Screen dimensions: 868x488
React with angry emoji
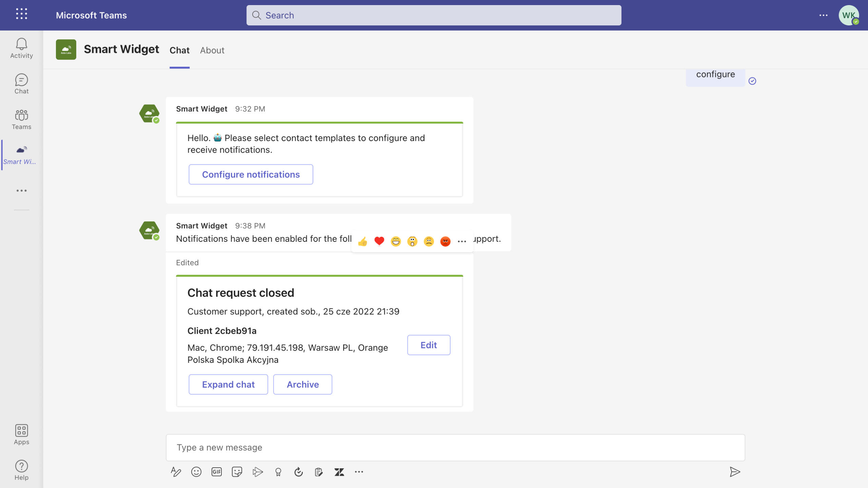click(x=445, y=241)
